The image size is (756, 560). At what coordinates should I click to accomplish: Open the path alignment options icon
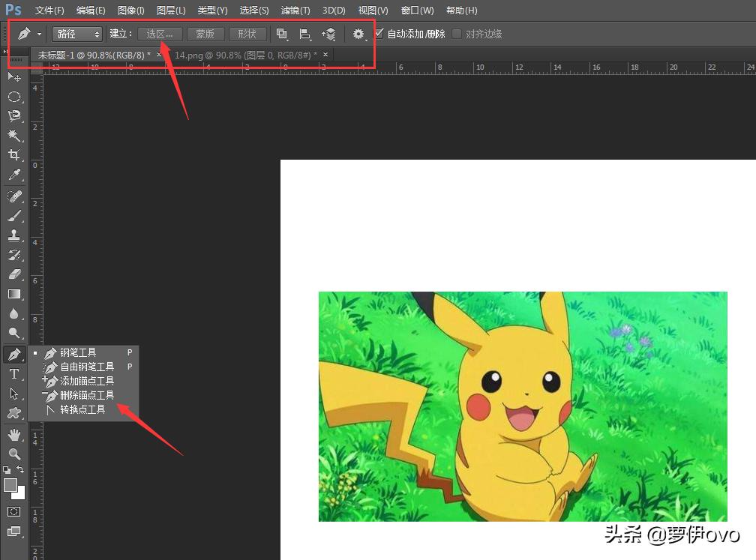pyautogui.click(x=305, y=34)
